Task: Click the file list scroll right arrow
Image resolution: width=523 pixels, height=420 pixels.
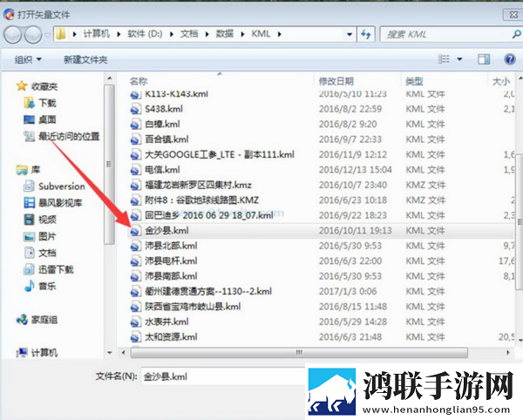Action: pos(507,352)
